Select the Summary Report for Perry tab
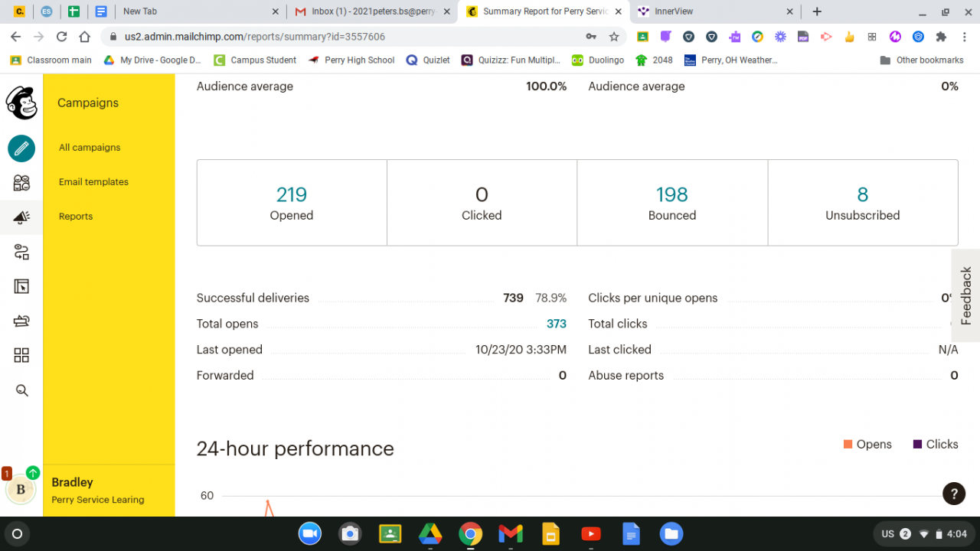Screen dimensions: 980x551 coord(544,11)
